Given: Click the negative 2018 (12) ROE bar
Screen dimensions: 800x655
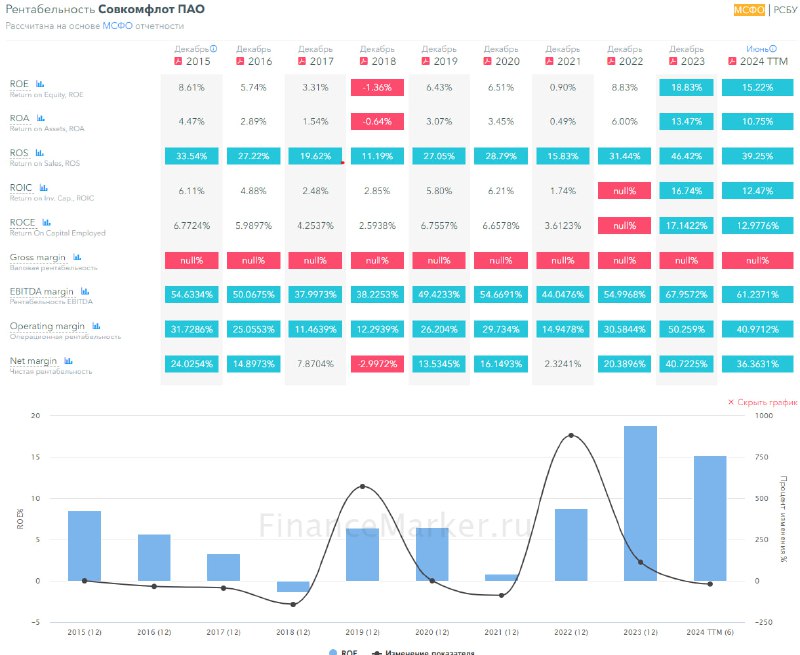Looking at the screenshot, I should pos(293,587).
